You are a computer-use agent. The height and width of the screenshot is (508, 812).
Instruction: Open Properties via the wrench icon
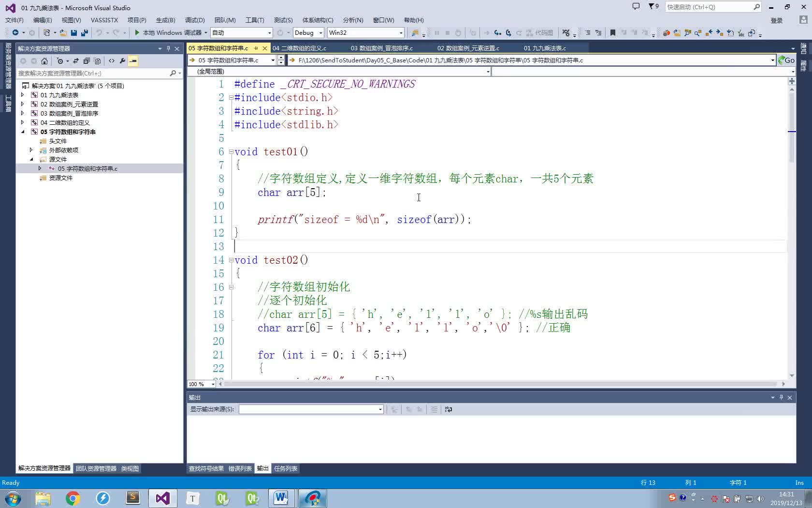tap(122, 61)
